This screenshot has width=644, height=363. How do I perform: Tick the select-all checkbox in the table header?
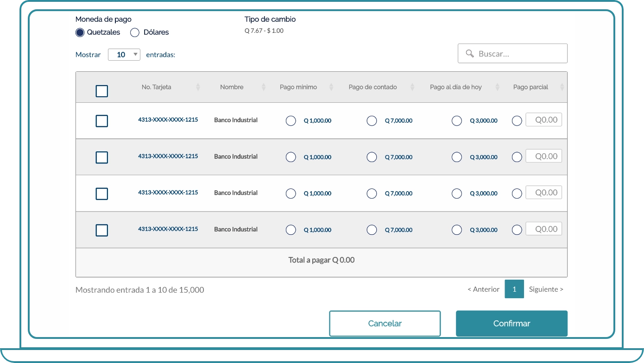tap(102, 91)
